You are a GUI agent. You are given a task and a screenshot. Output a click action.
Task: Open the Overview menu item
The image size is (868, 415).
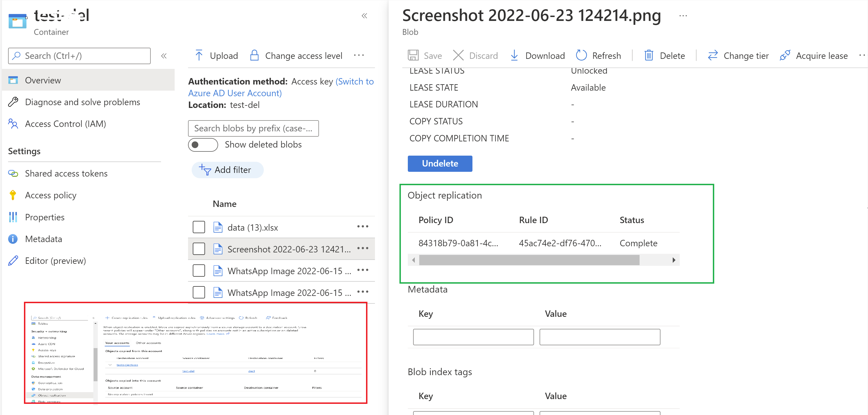pyautogui.click(x=88, y=80)
